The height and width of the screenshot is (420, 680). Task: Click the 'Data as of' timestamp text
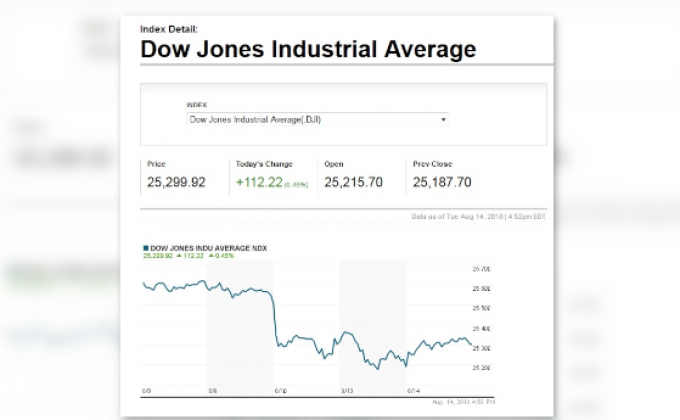coord(479,216)
